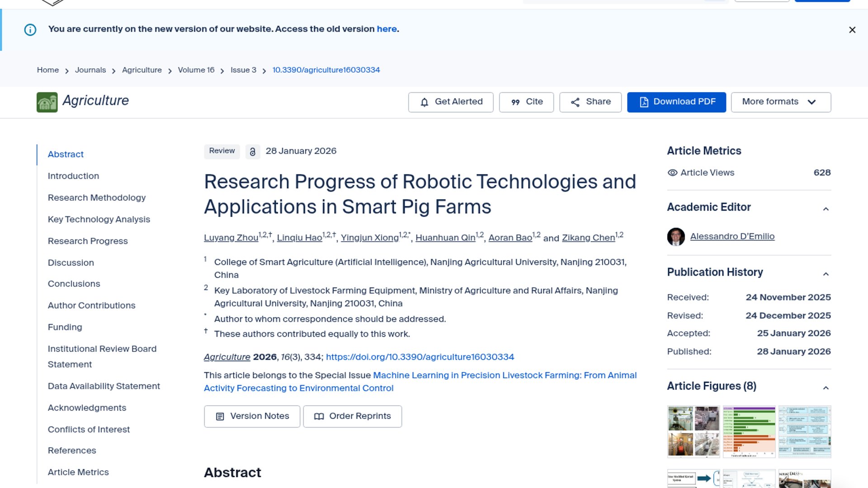Dismiss the new website version banner
868x488 pixels.
(852, 30)
